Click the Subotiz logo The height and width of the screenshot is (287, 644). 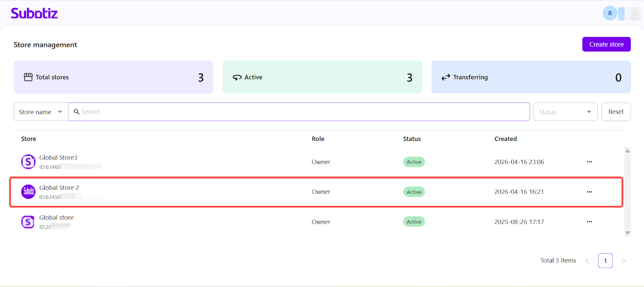[x=34, y=13]
